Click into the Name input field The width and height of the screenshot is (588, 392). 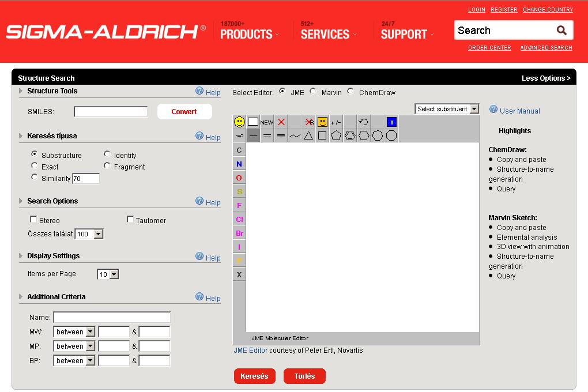112,317
